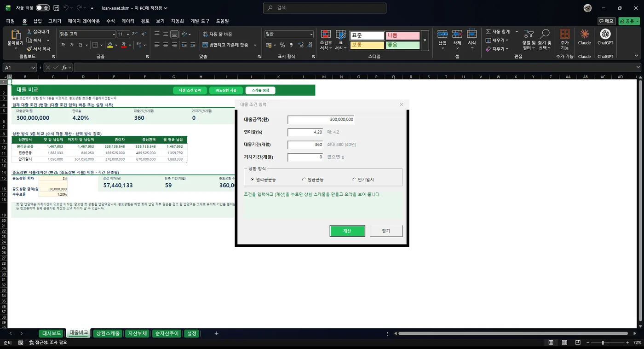The image size is (644, 349).
Task: Click the 계산 button in the dialog
Action: (347, 231)
